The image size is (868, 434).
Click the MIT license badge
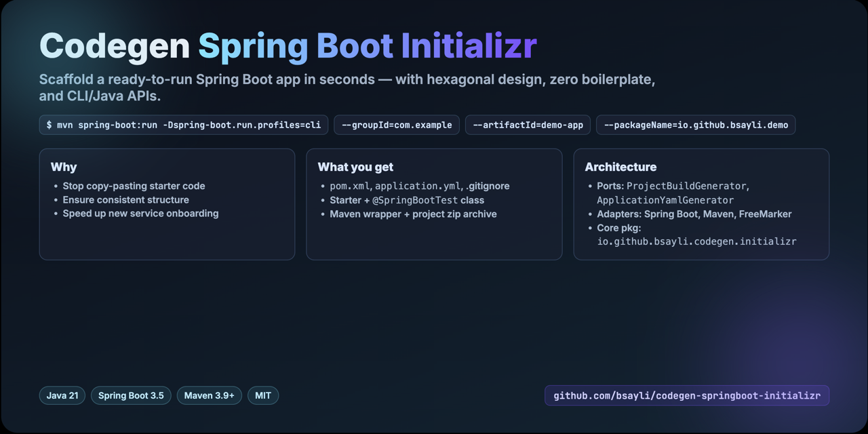click(263, 395)
